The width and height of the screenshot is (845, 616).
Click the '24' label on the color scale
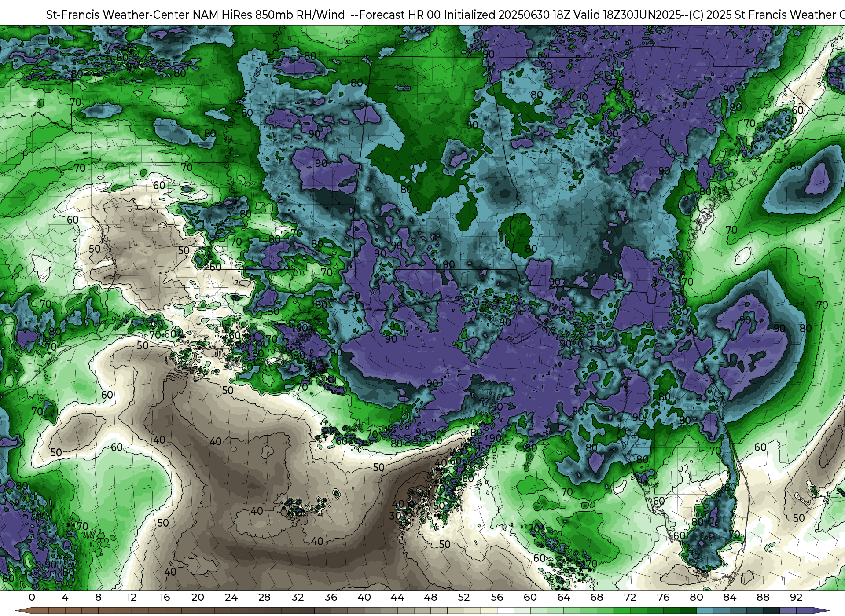[231, 597]
